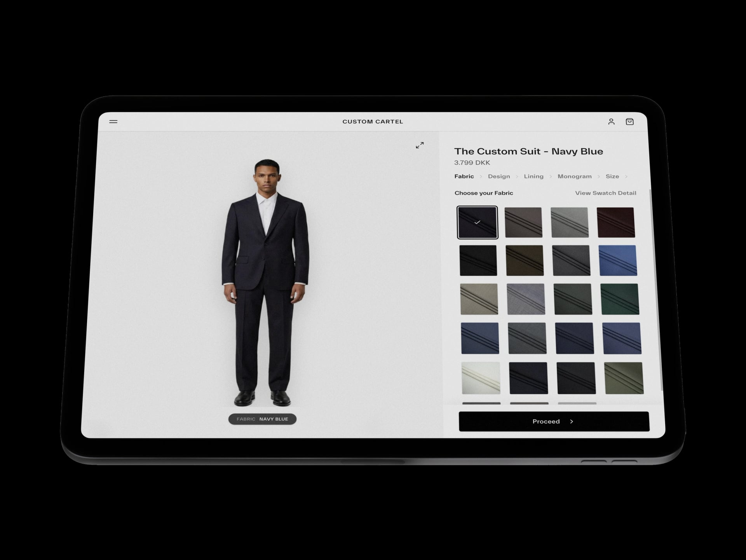
Task: Click the chevron between Fabric and Design
Action: 481,176
